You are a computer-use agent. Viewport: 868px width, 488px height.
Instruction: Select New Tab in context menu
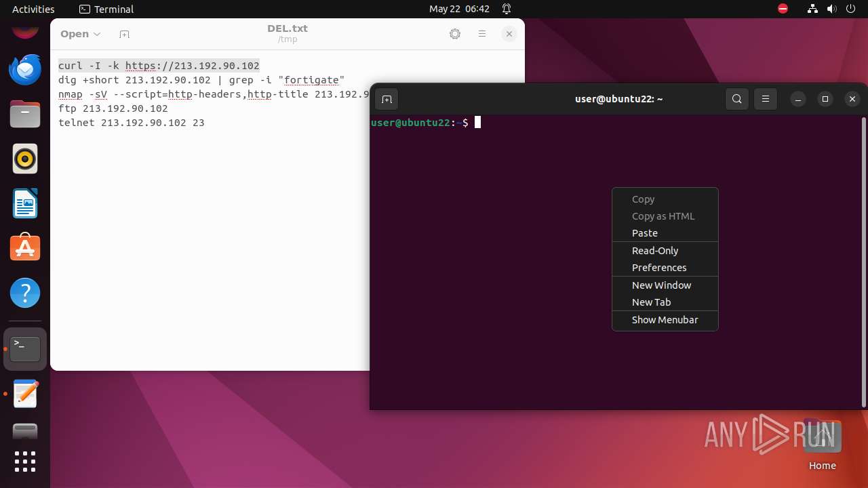[665, 302]
